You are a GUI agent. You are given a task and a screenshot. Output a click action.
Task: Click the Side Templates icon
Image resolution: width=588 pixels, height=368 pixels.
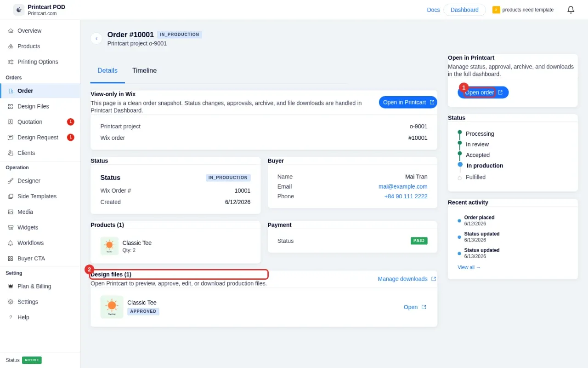11,196
